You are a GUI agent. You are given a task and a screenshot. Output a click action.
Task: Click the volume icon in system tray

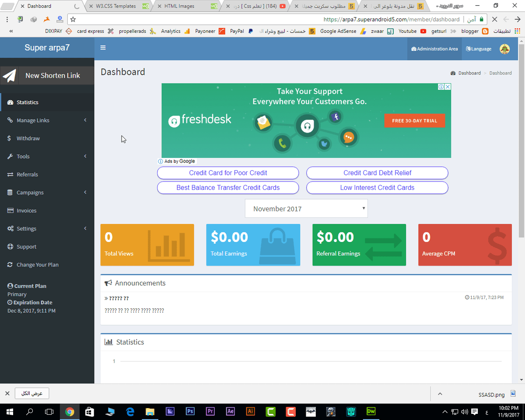(x=464, y=411)
